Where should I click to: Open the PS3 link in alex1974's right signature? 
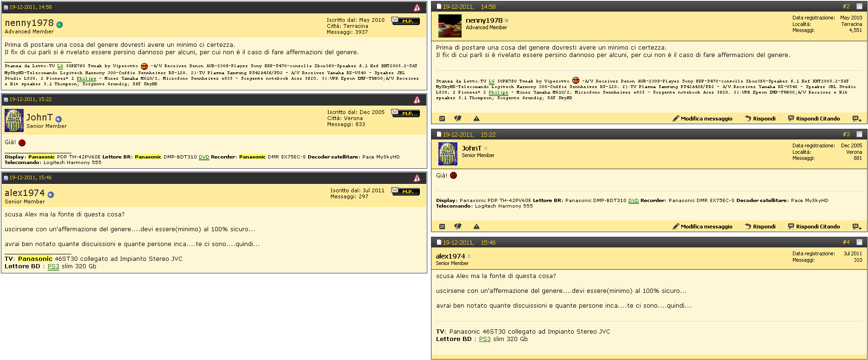485,339
